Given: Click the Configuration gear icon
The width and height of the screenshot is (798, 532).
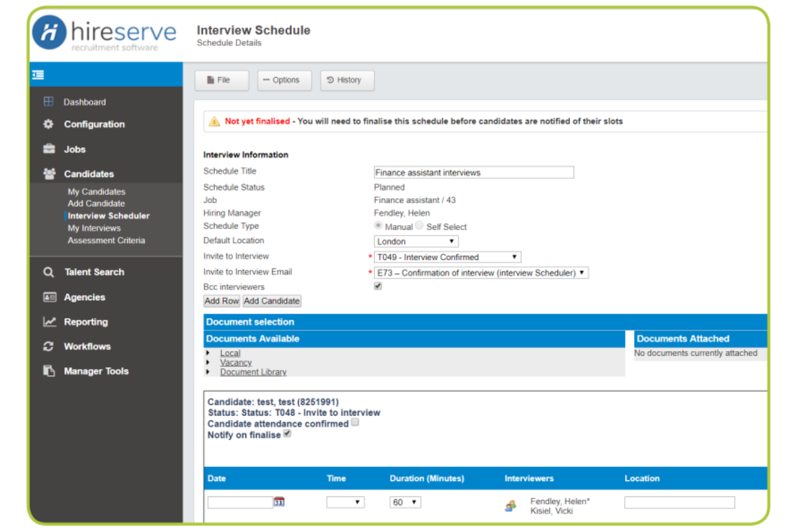Looking at the screenshot, I should click(x=49, y=124).
